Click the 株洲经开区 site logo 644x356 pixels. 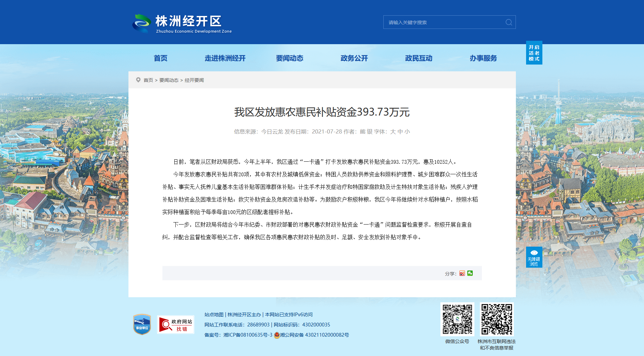pyautogui.click(x=182, y=23)
